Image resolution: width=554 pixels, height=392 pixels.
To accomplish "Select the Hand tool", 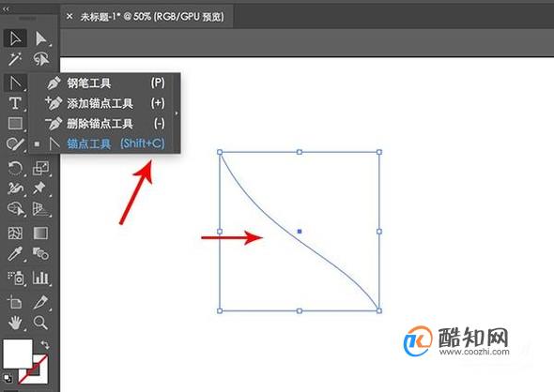I will point(15,323).
